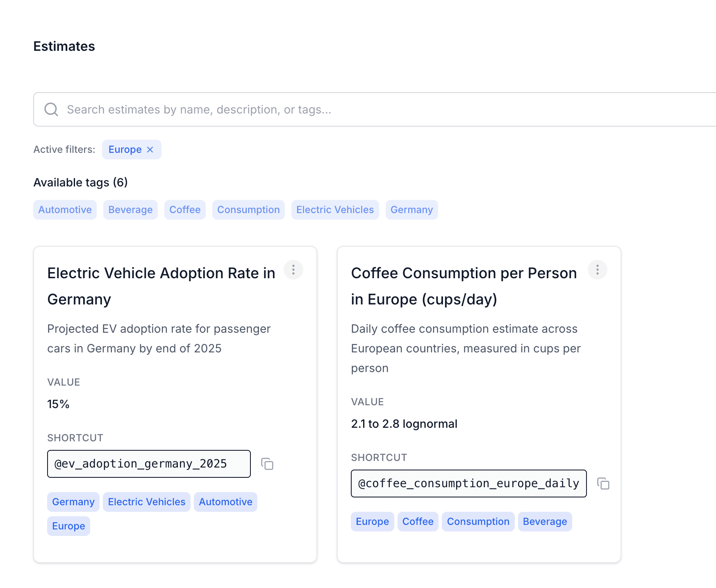Click the coffee consumption shortcut text box
Screen dimensions: 716x588
click(468, 484)
